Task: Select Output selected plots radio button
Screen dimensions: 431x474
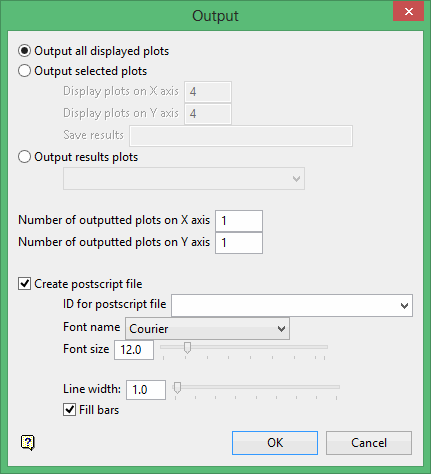Action: [25, 71]
